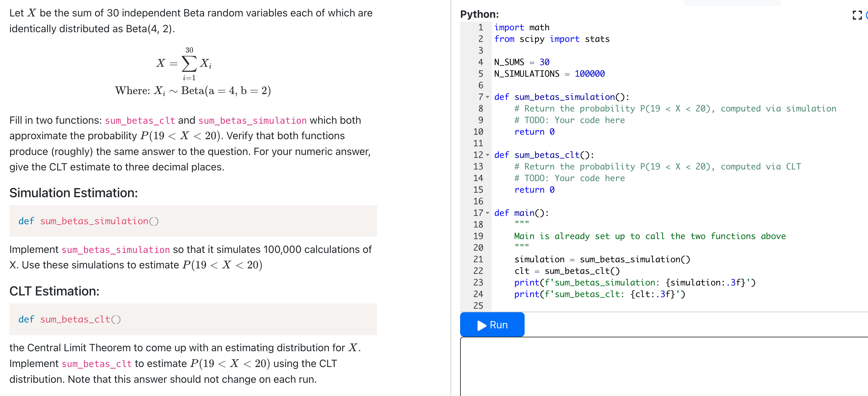Click the TODO comment on line 14
This screenshot has height=396, width=868.
569,178
